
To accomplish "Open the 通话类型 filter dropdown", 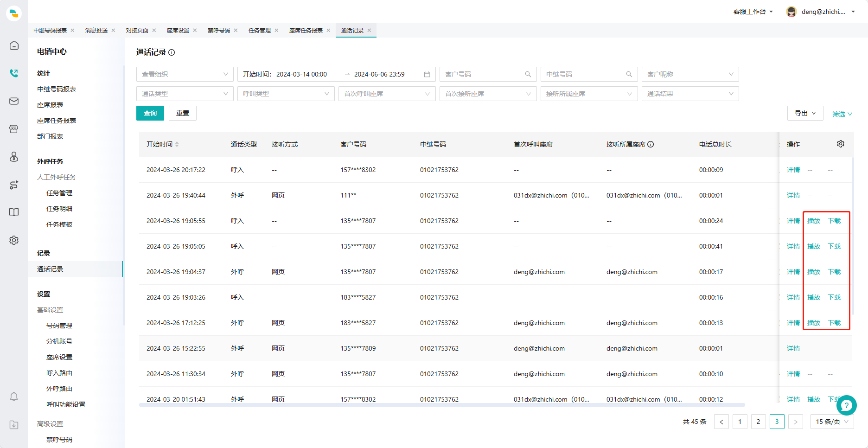I will [185, 94].
